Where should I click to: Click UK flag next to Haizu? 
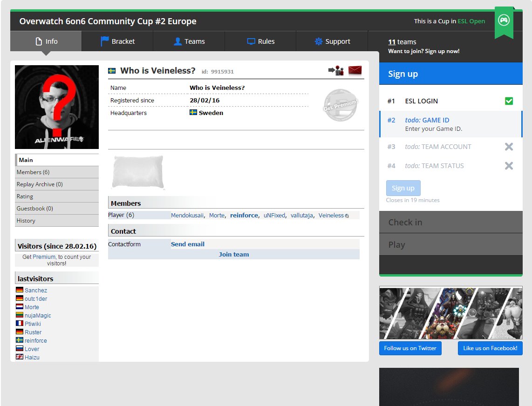click(20, 357)
